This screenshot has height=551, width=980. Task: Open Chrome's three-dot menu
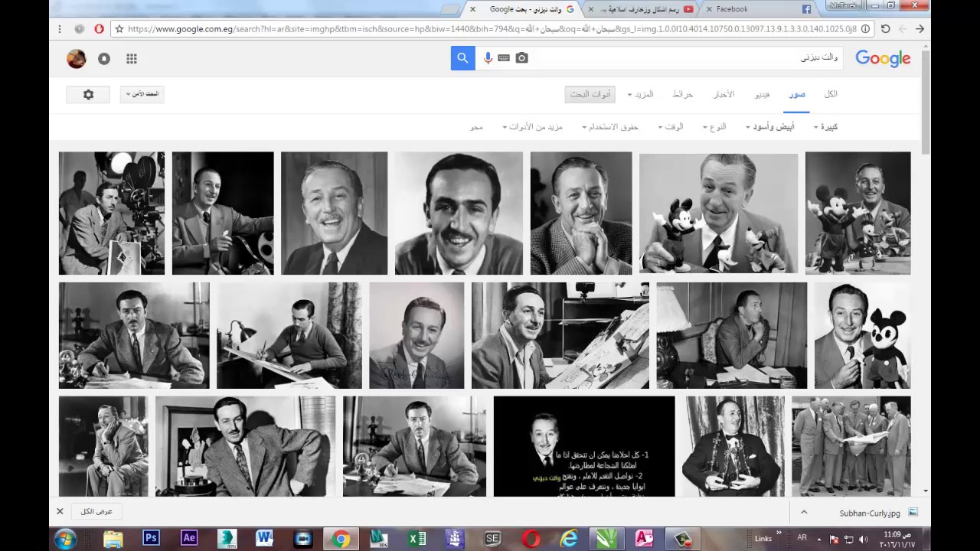pyautogui.click(x=60, y=29)
